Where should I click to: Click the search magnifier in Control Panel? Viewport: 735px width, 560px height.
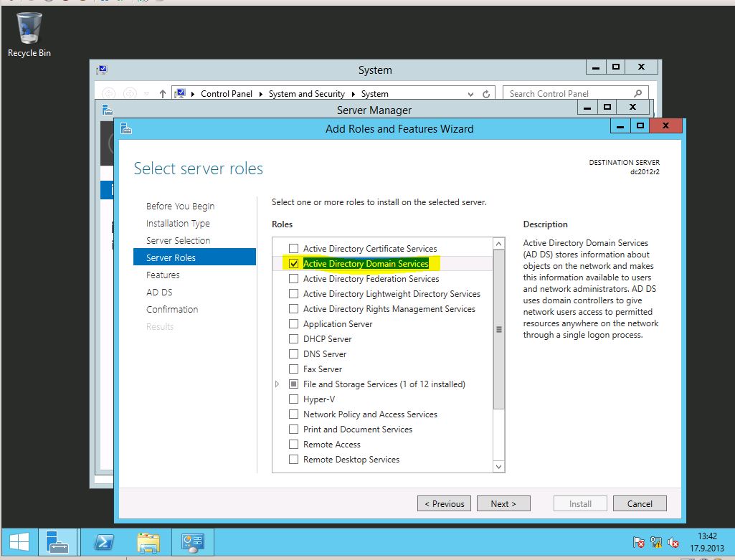[x=637, y=93]
